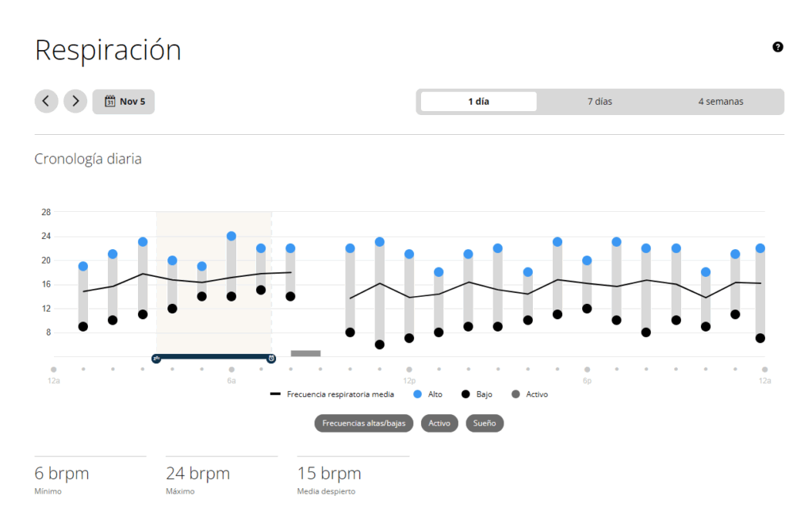Image resolution: width=812 pixels, height=519 pixels.
Task: Click the gray active period bar
Action: click(305, 353)
